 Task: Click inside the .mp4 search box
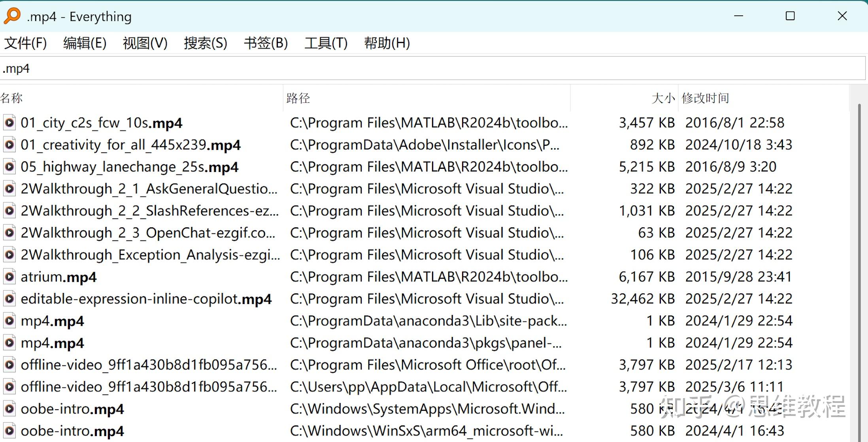tap(395, 68)
